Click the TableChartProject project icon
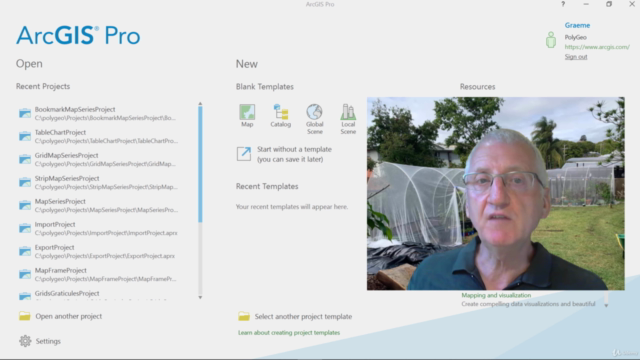Image resolution: width=640 pixels, height=360 pixels. coord(25,136)
